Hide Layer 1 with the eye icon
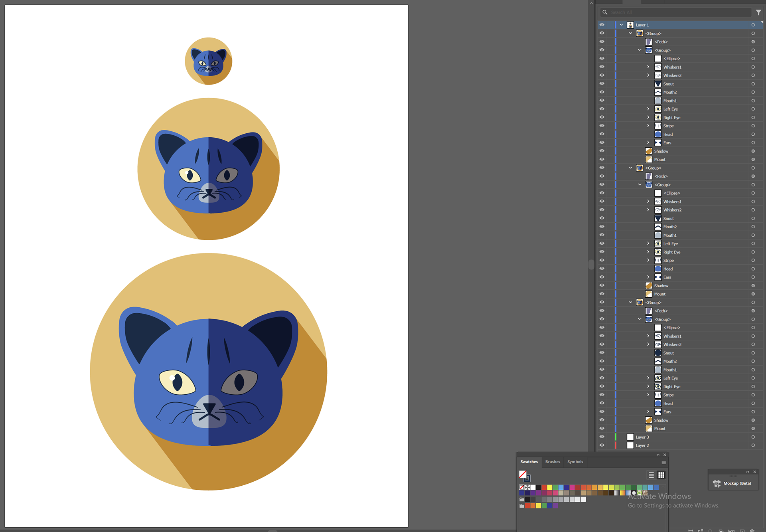766x532 pixels. pyautogui.click(x=602, y=25)
